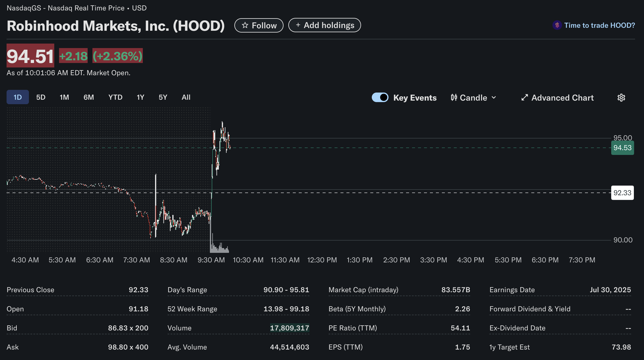
Task: Click the Day's Range value 90.90 - 95.81
Action: click(x=286, y=290)
